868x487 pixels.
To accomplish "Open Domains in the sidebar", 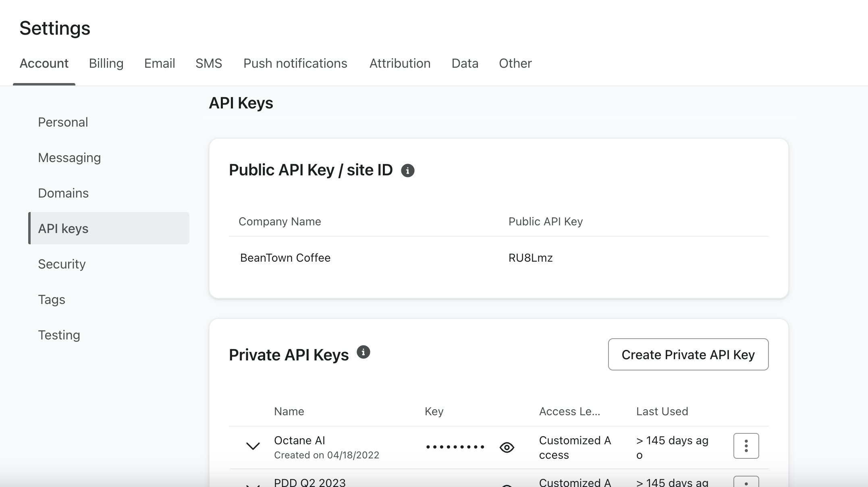I will click(x=63, y=193).
